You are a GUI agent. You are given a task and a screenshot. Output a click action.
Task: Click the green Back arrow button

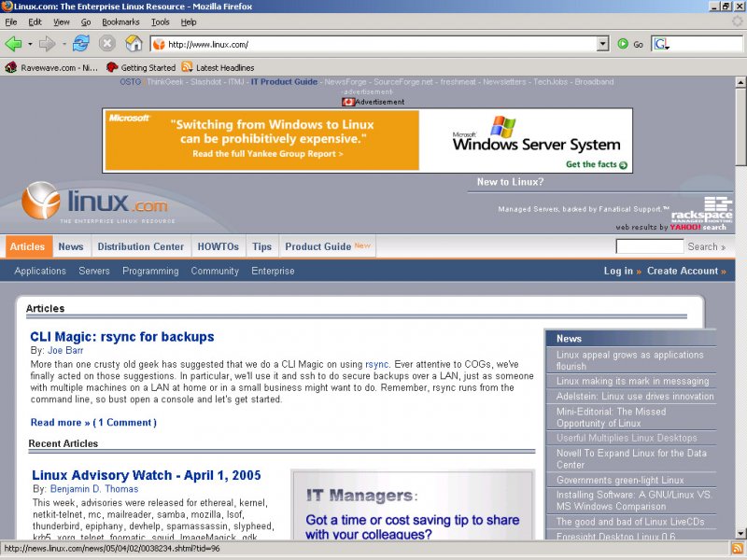pyautogui.click(x=13, y=44)
